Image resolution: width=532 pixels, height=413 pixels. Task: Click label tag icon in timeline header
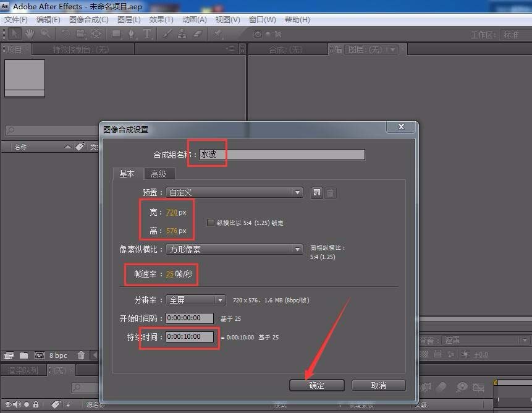point(56,404)
